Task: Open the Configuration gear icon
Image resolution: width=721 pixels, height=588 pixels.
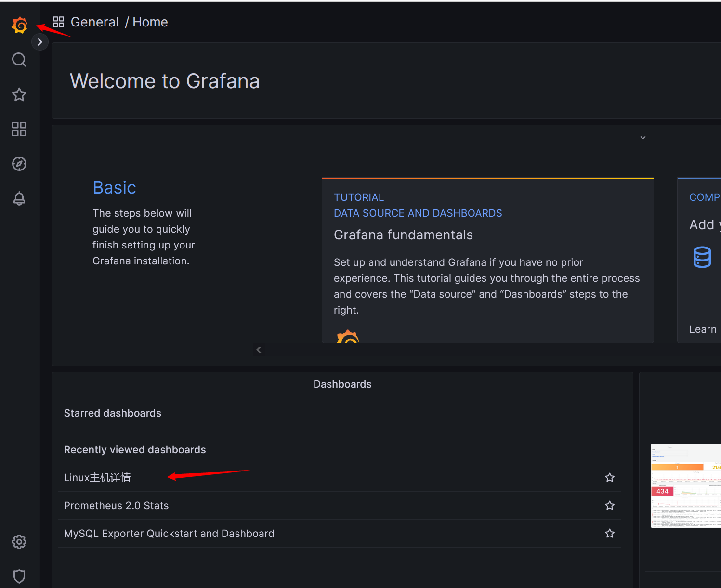Action: pyautogui.click(x=19, y=542)
